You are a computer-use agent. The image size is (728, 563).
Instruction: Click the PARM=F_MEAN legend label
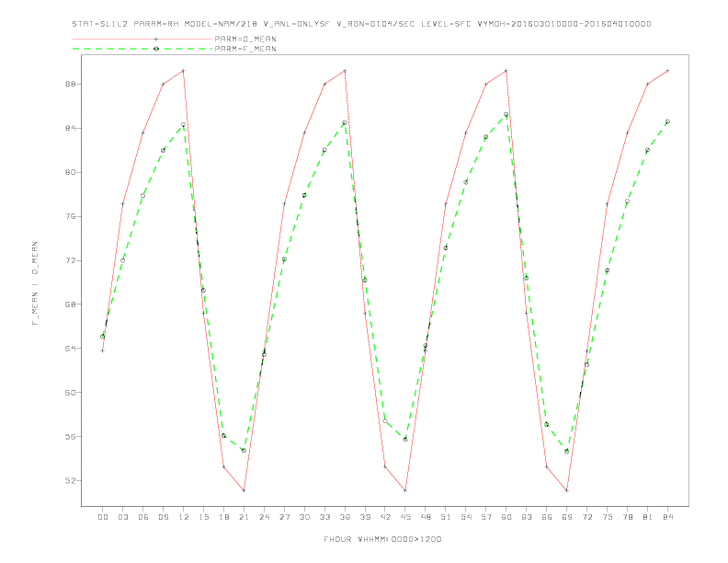245,49
